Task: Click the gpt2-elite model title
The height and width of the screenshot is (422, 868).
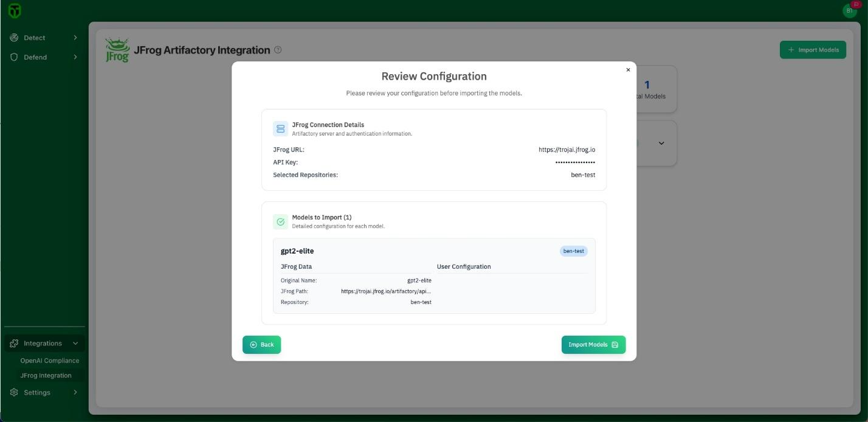Action: point(297,251)
